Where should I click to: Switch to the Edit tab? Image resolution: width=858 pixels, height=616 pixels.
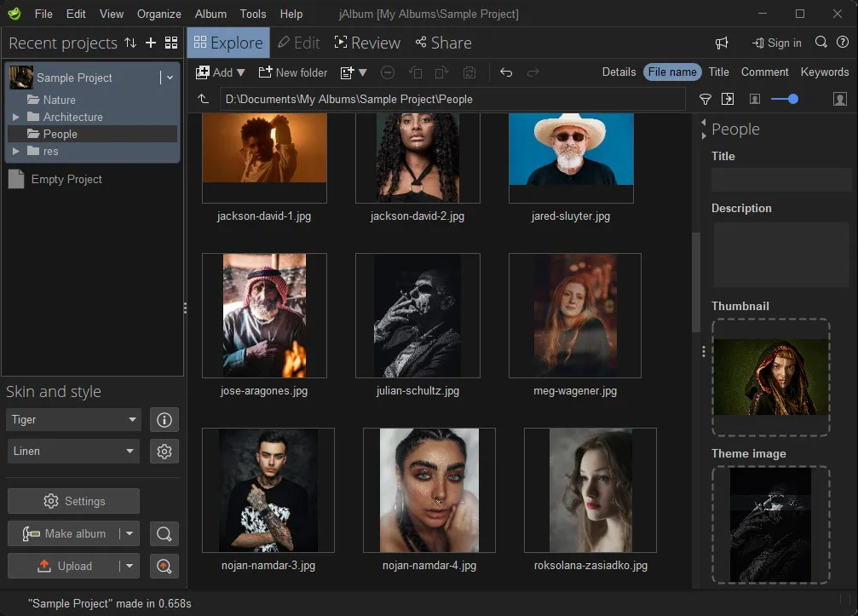pyautogui.click(x=298, y=43)
